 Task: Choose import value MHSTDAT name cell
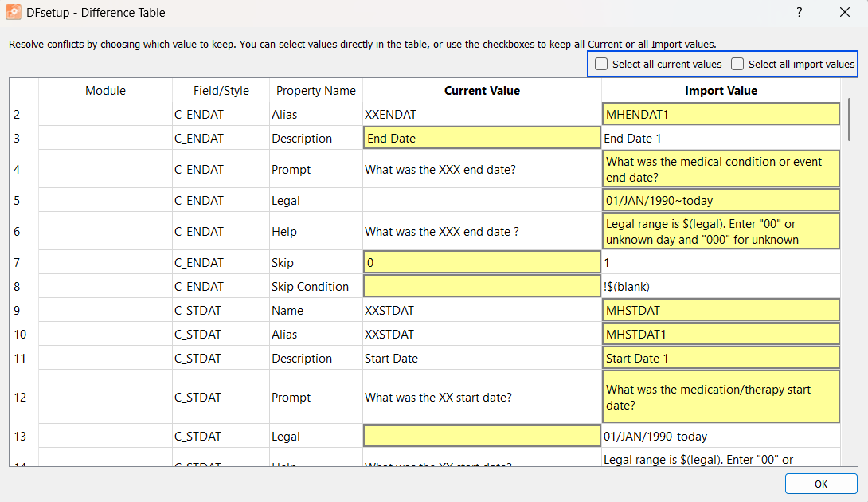(x=721, y=310)
